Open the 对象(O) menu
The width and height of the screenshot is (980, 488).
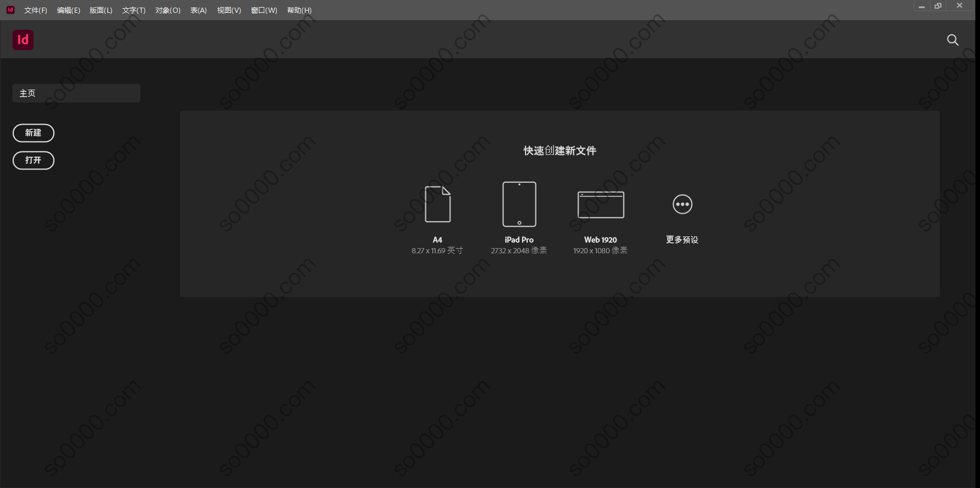coord(168,10)
